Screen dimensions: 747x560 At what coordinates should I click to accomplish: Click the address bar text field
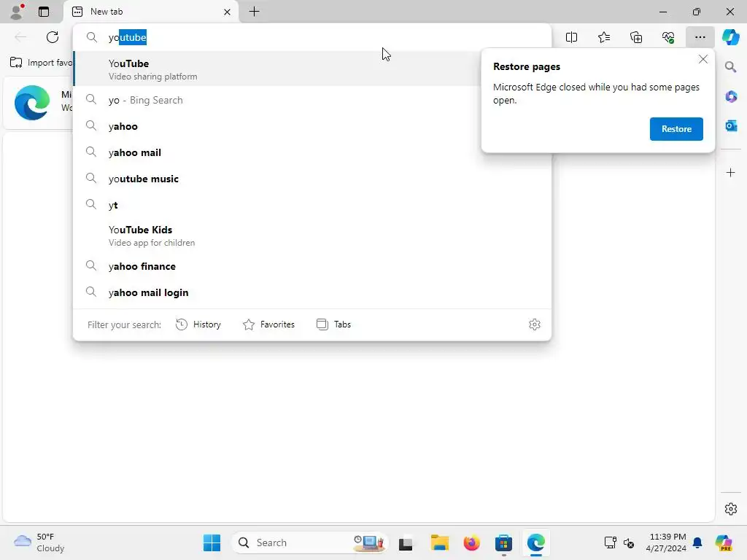point(312,37)
